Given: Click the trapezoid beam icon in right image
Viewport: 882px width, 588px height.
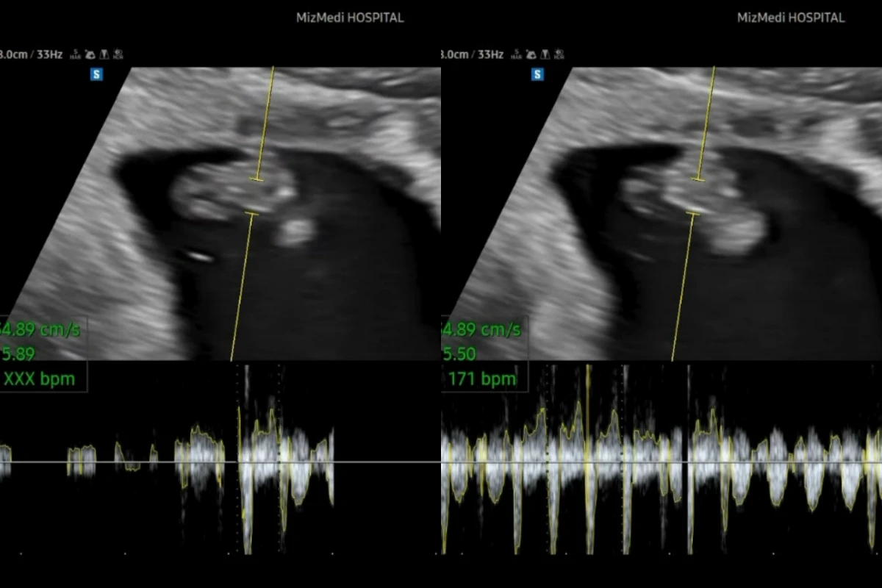Looking at the screenshot, I should tap(545, 54).
